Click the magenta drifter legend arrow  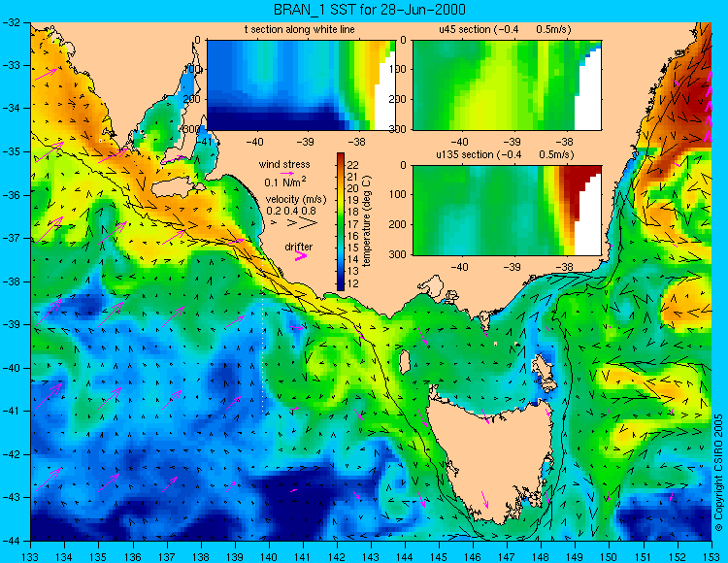pyautogui.click(x=301, y=256)
